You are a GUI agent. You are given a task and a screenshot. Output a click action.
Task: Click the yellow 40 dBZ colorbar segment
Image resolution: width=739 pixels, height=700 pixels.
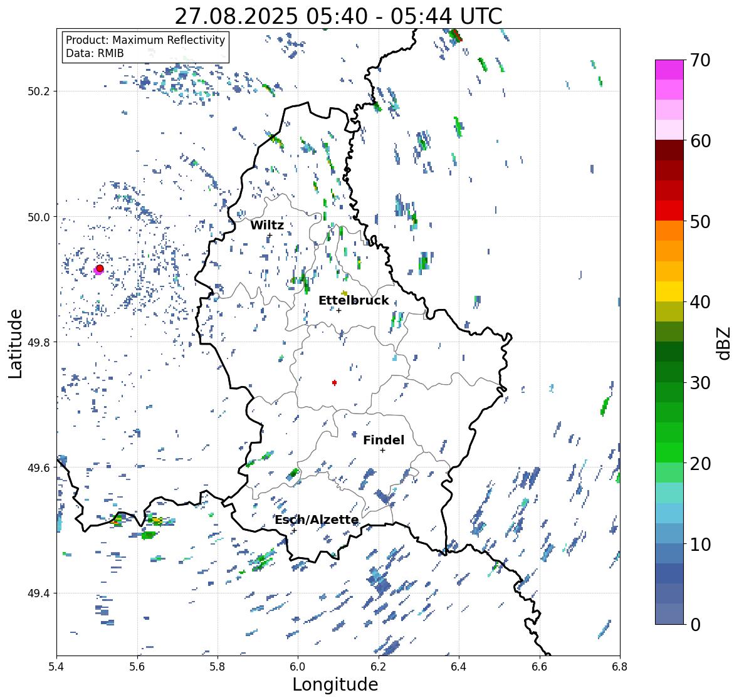(x=669, y=291)
